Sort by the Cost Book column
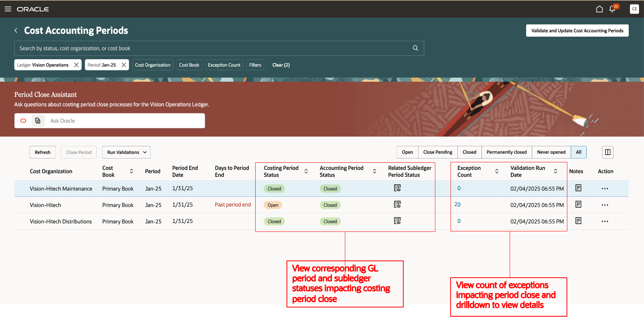Image resolution: width=644 pixels, height=317 pixels. (x=131, y=171)
